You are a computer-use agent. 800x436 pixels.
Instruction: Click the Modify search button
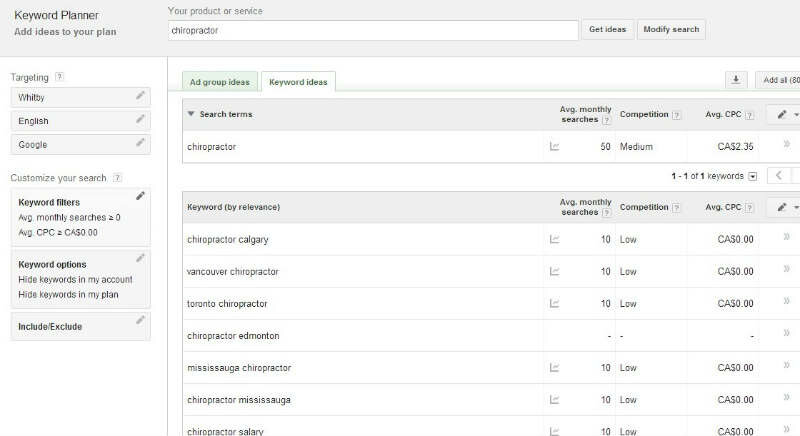(671, 30)
